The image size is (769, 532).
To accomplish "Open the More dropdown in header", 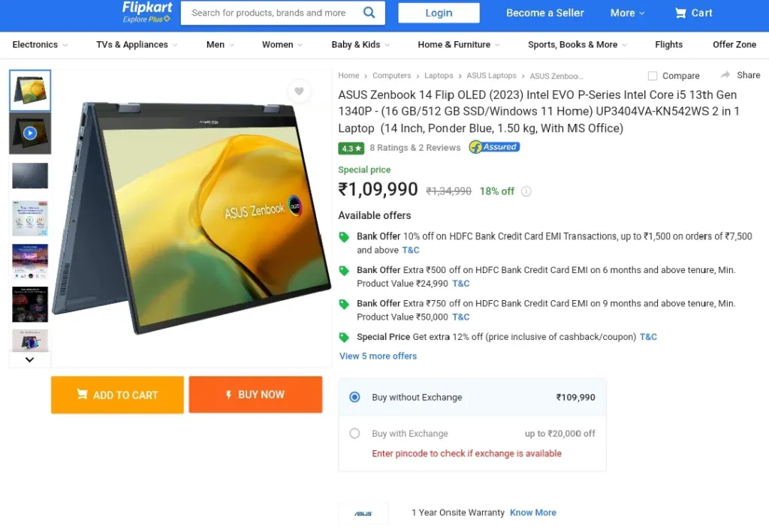I will point(627,14).
